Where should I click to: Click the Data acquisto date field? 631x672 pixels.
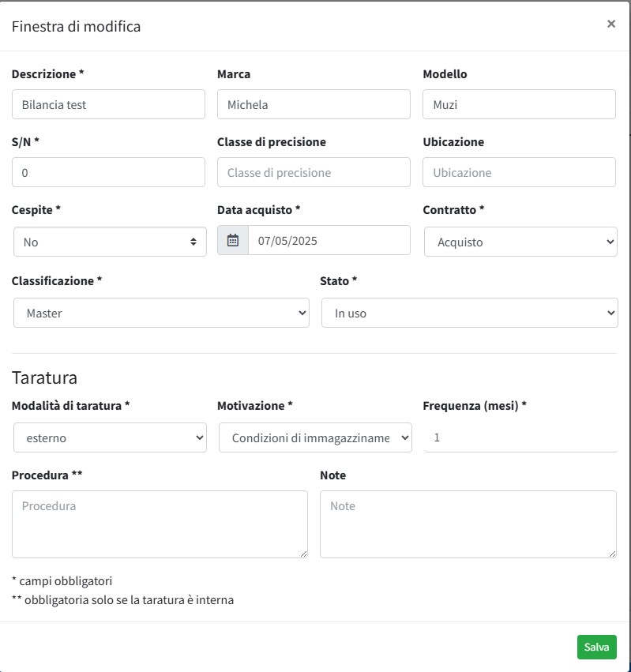coord(329,241)
